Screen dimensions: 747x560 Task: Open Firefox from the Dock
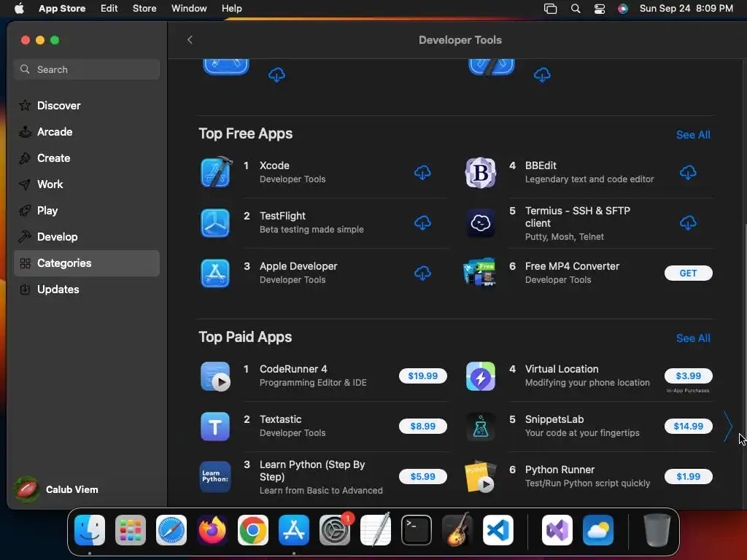[x=212, y=530]
